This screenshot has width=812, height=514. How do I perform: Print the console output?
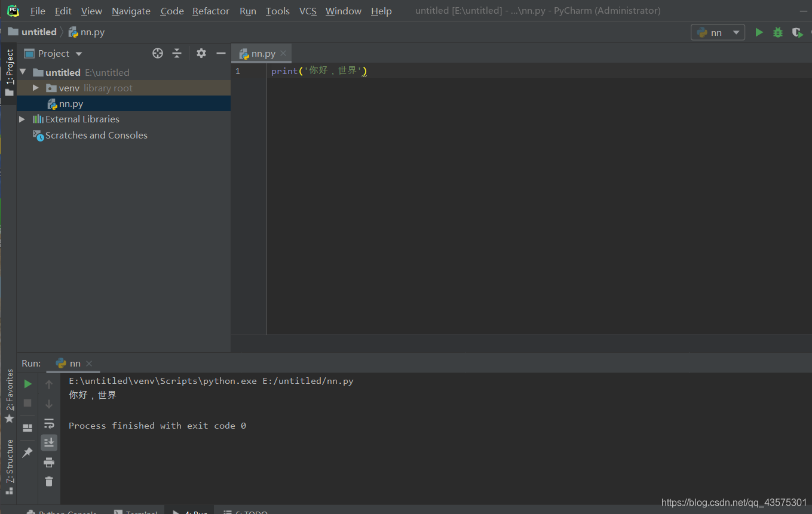[49, 462]
